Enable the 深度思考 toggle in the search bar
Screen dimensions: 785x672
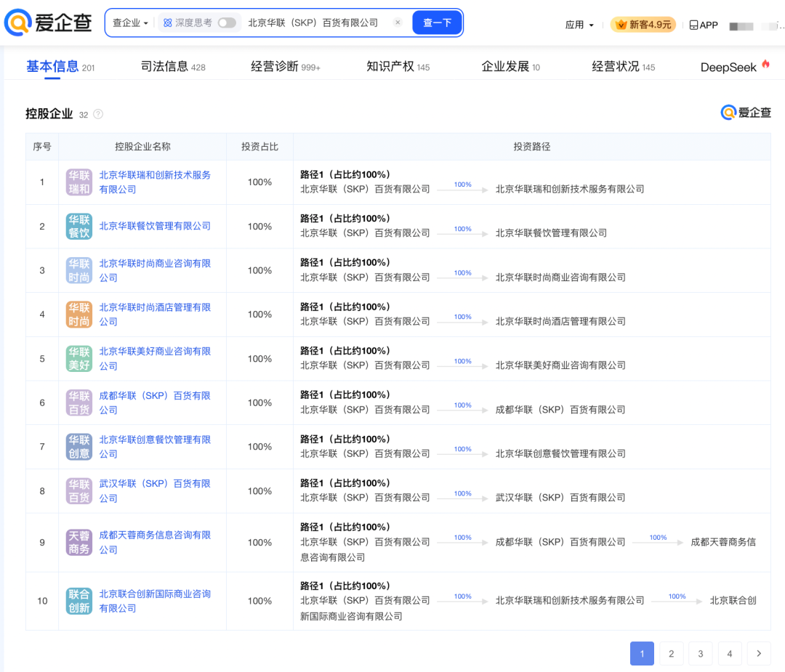pyautogui.click(x=225, y=23)
